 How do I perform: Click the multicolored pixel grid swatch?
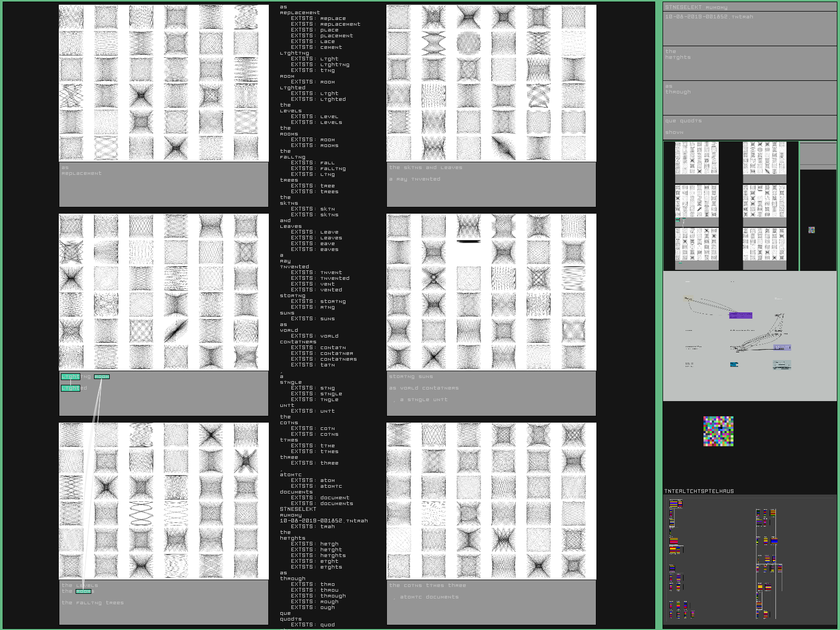click(718, 431)
